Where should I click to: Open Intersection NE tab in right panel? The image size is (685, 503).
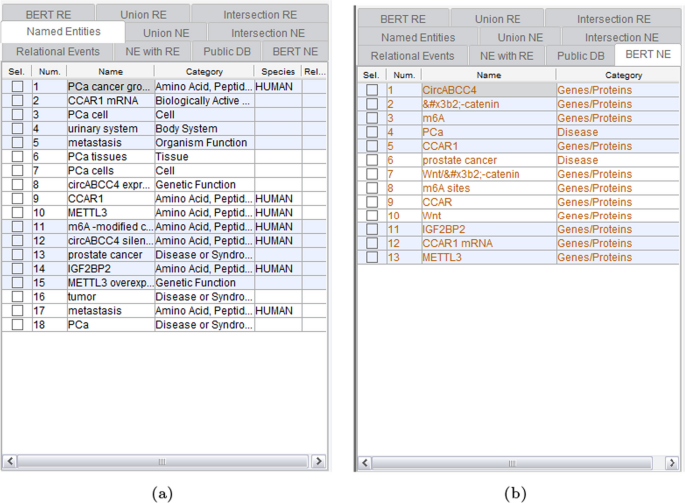pyautogui.click(x=621, y=38)
